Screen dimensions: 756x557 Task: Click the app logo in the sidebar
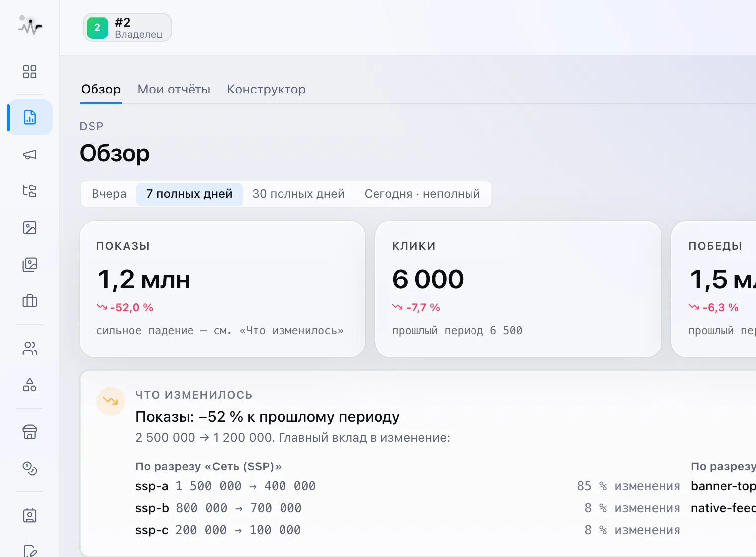pyautogui.click(x=30, y=25)
